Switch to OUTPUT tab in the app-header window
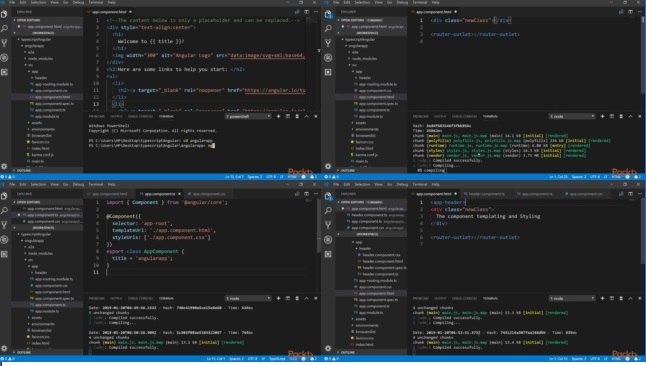 pyautogui.click(x=440, y=298)
